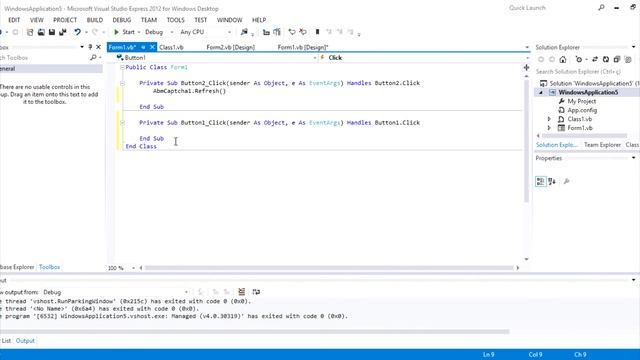Image resolution: width=640 pixels, height=360 pixels.
Task: Switch to the Toolbox tab at bottom-left
Action: point(49,267)
